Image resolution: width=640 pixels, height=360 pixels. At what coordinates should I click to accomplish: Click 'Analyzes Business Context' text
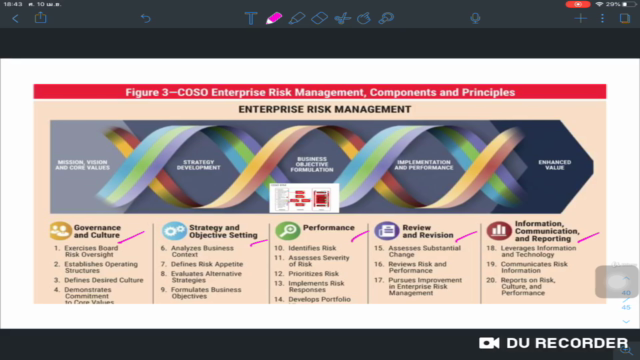click(202, 251)
